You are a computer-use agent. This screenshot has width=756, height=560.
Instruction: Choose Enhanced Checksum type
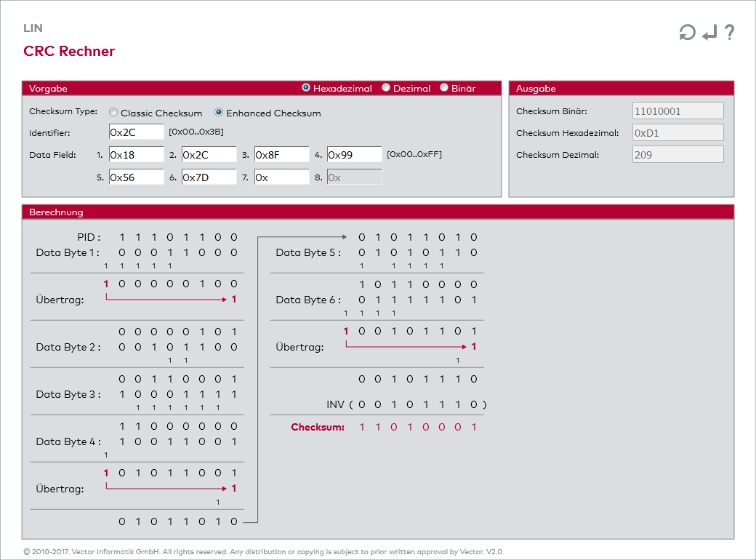point(219,113)
